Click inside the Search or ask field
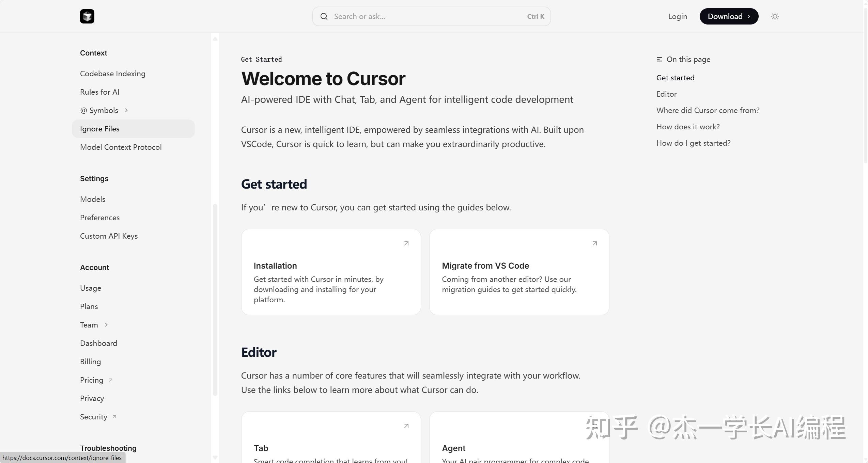This screenshot has width=868, height=463. (392, 16)
